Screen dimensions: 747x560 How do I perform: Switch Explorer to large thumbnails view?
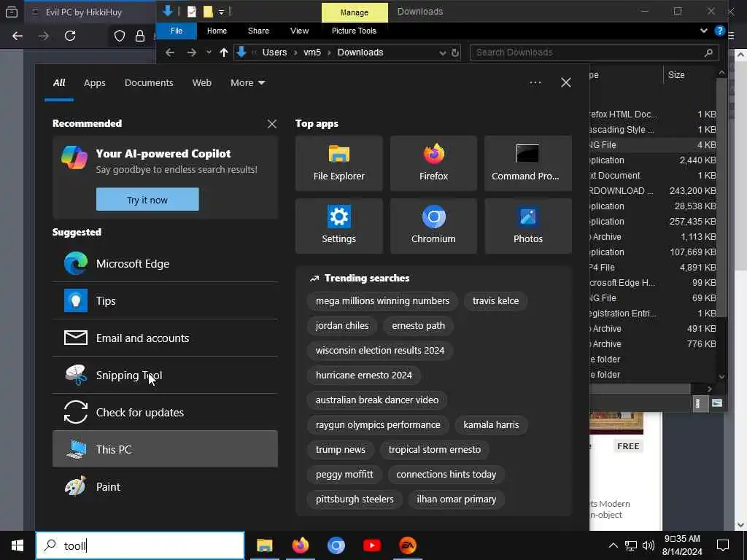717,403
